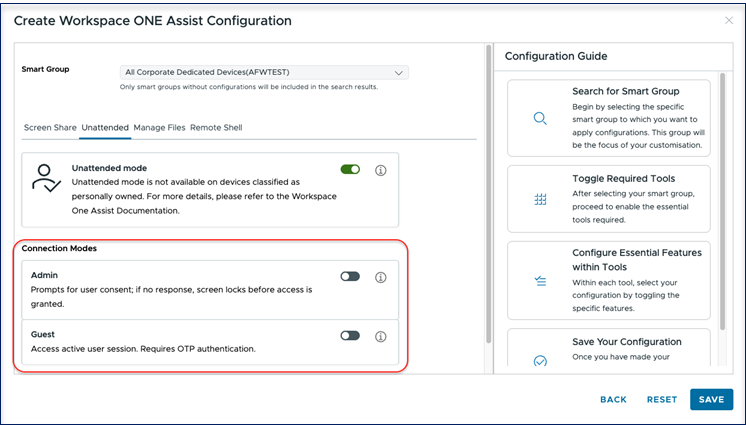Click the BACK link

(x=613, y=400)
